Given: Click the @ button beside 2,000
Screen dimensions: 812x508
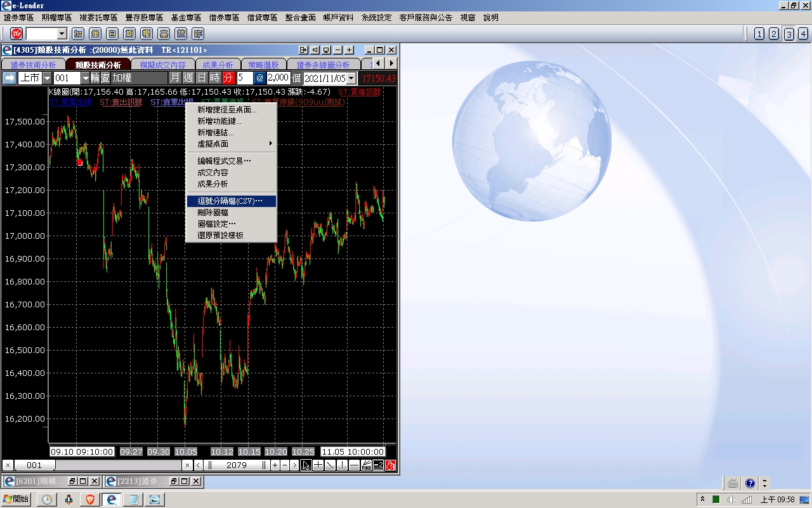Looking at the screenshot, I should (259, 78).
